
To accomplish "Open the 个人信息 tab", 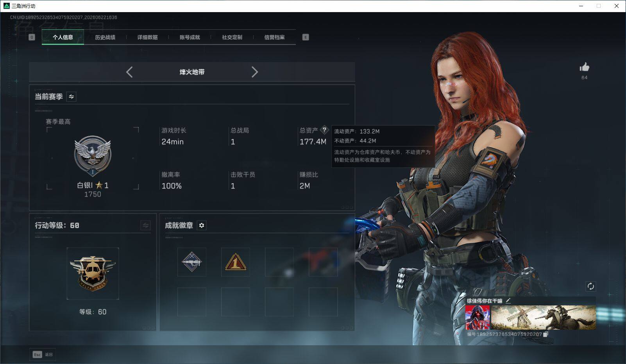I will coord(63,37).
